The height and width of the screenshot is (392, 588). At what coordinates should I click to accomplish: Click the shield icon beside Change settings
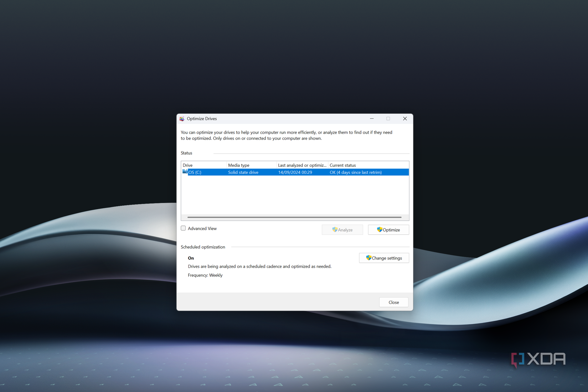pyautogui.click(x=368, y=258)
